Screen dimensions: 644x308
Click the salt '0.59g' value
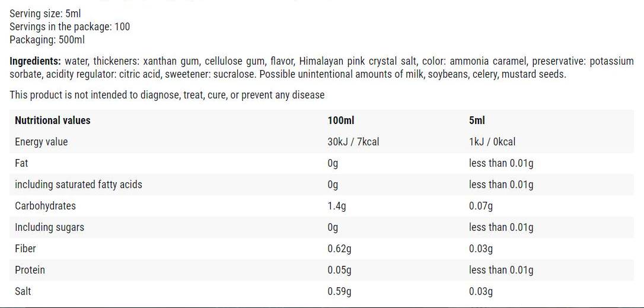coord(339,291)
